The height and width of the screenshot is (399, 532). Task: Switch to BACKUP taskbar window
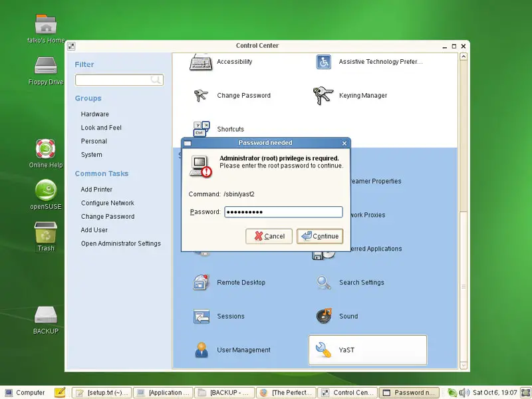tap(225, 392)
